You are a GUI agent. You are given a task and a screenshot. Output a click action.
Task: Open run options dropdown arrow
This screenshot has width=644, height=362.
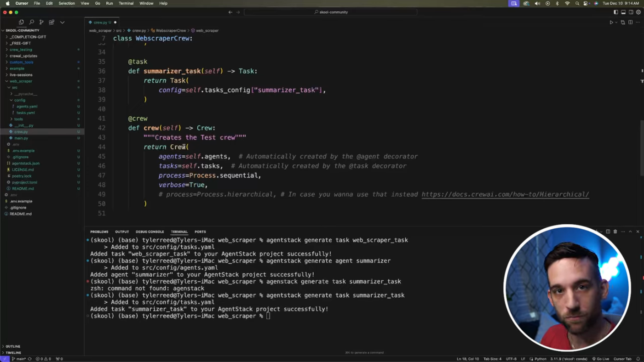pos(616,22)
